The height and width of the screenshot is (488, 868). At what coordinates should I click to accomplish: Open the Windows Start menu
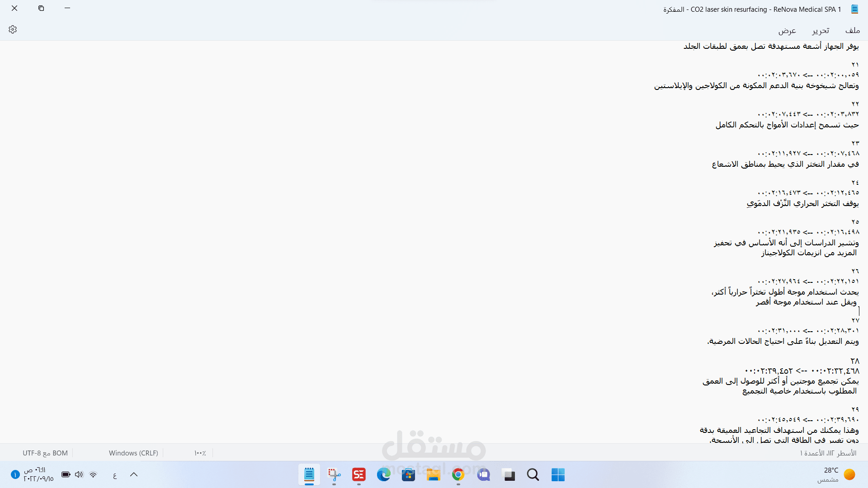coord(558,474)
